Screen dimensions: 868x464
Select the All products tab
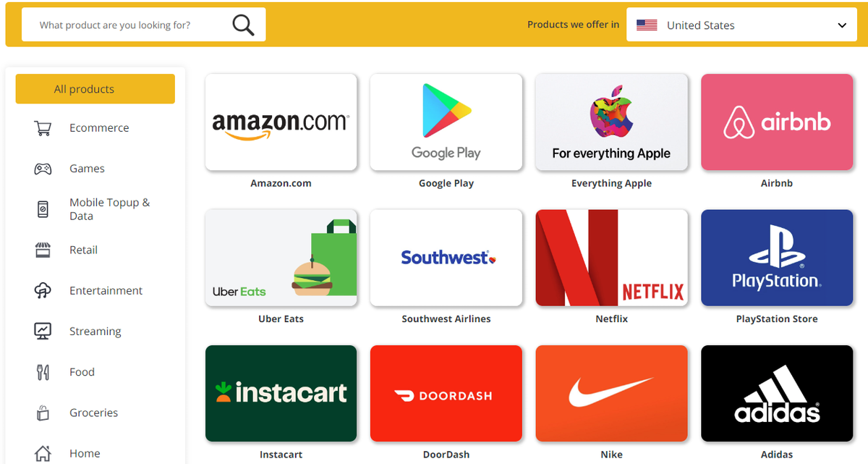95,89
